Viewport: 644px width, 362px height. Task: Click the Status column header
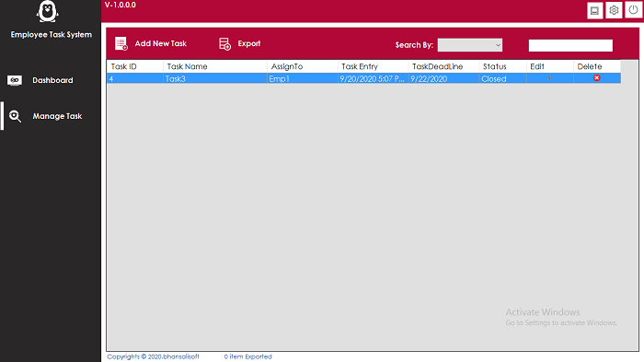(502, 66)
